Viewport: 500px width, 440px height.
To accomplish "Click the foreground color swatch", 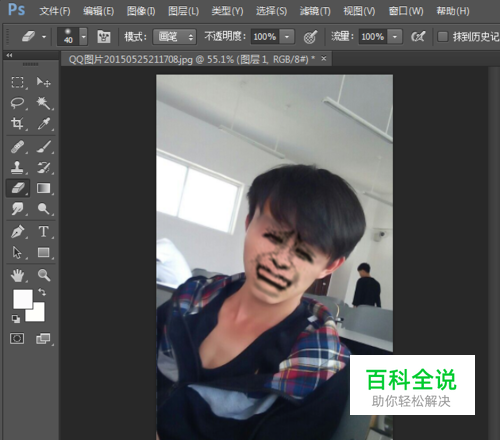I will 23,299.
